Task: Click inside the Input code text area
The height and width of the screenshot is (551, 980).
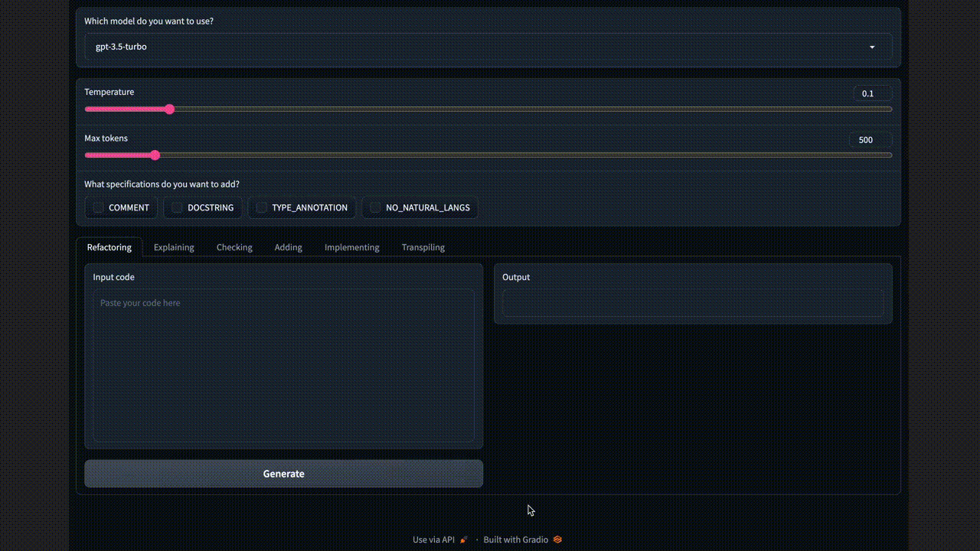Action: pos(283,365)
